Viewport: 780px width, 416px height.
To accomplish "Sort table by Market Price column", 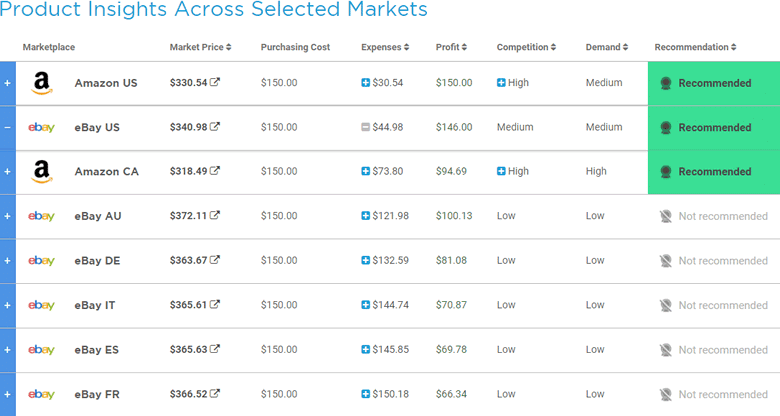I will point(200,47).
